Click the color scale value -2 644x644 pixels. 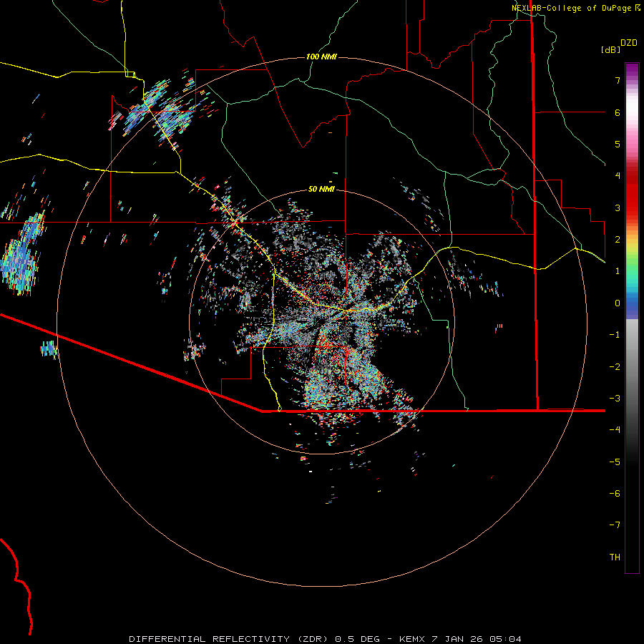pyautogui.click(x=615, y=367)
